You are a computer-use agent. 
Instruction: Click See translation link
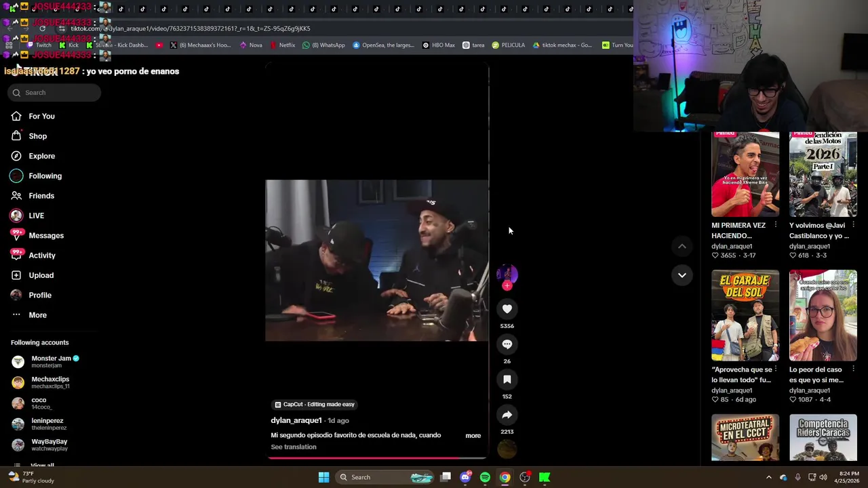click(x=294, y=447)
